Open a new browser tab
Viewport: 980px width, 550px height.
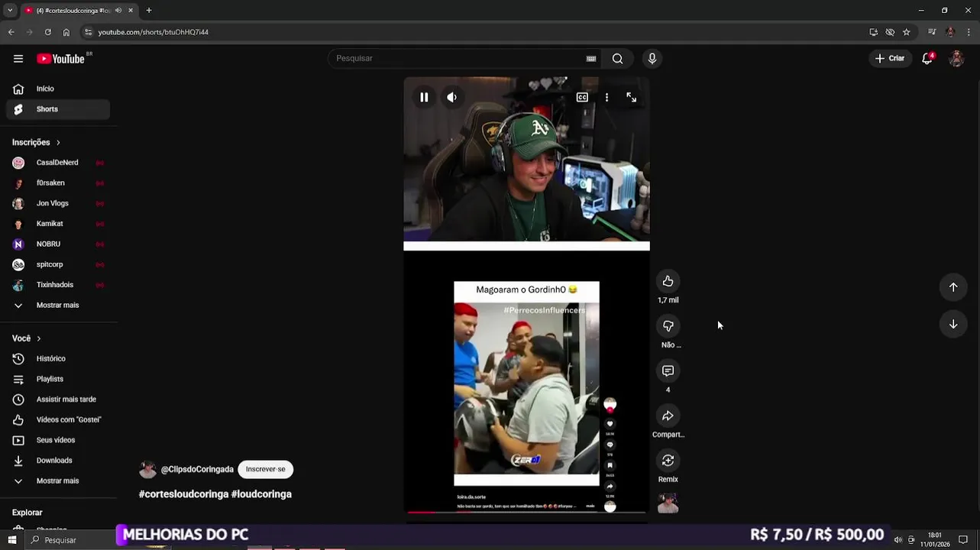[x=149, y=11]
